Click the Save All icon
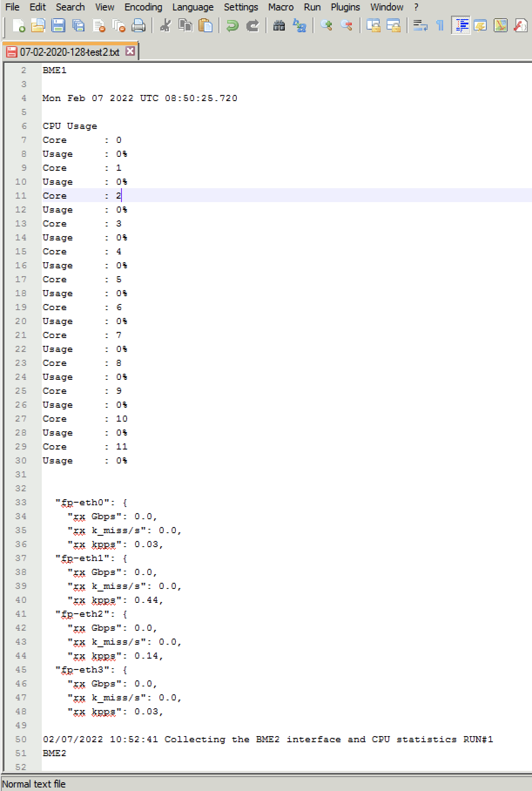Viewport: 532px width, 791px height. pos(78,26)
